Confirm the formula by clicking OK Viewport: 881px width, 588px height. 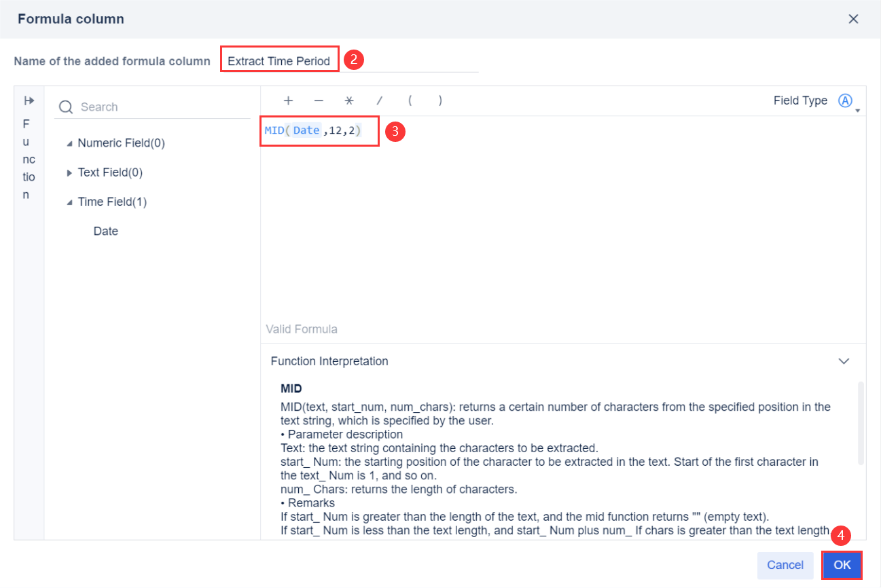842,565
